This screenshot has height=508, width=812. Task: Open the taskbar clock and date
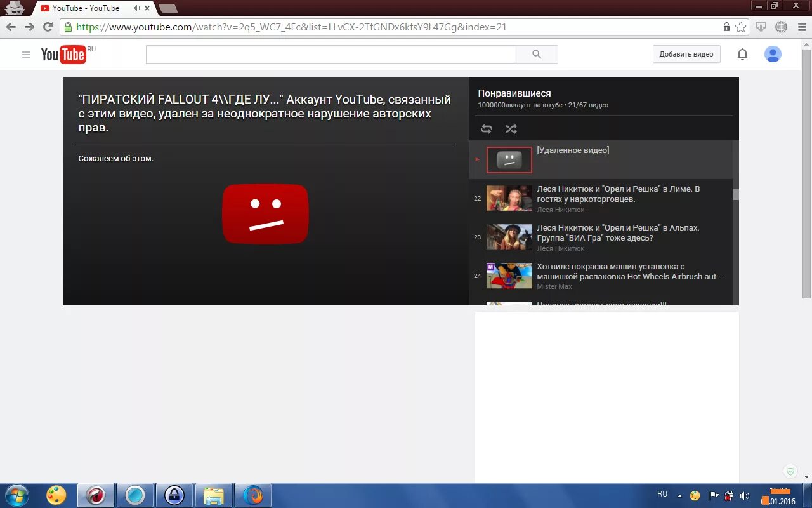[778, 496]
